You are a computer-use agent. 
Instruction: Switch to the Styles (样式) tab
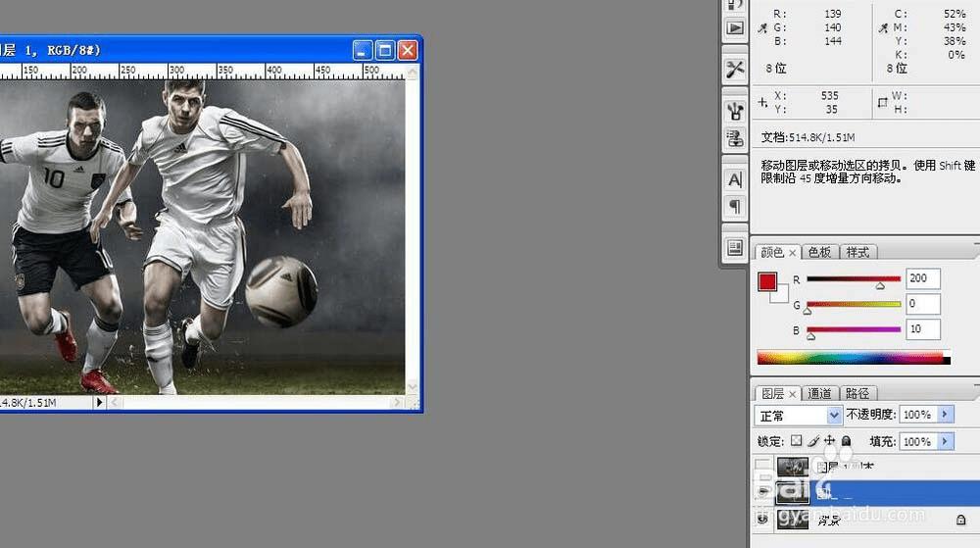pos(857,252)
